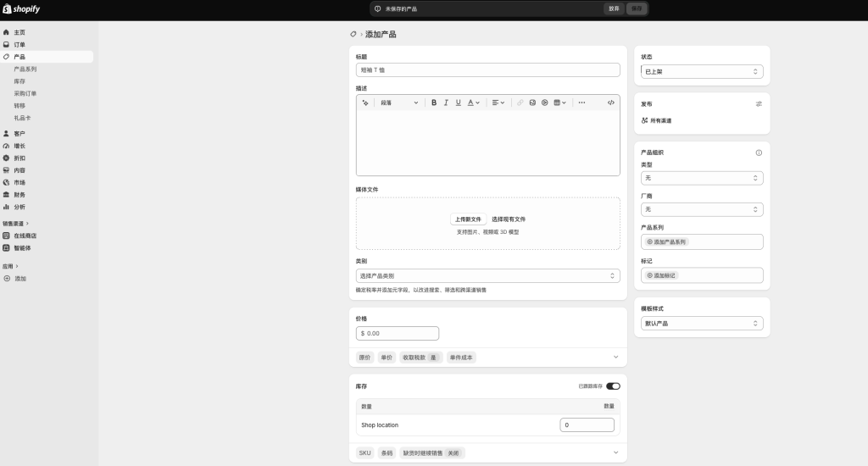The height and width of the screenshot is (466, 868).
Task: Toggle italic formatting in the description editor
Action: (x=446, y=103)
